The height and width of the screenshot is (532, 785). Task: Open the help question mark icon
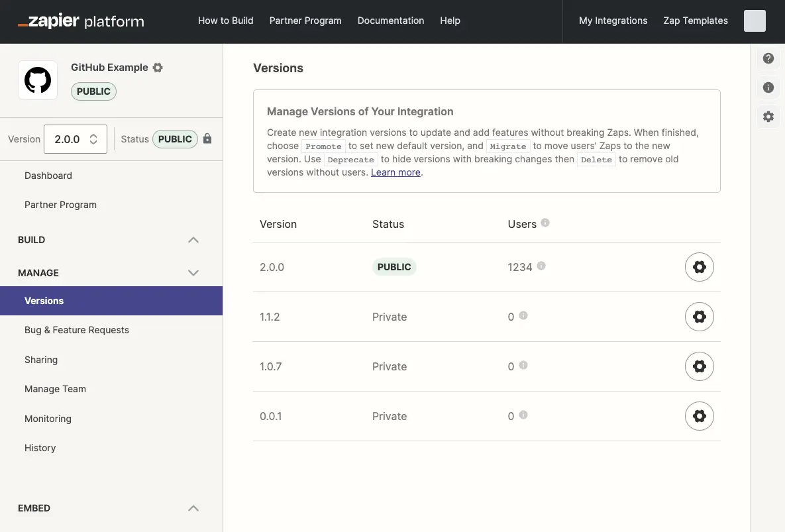click(768, 58)
